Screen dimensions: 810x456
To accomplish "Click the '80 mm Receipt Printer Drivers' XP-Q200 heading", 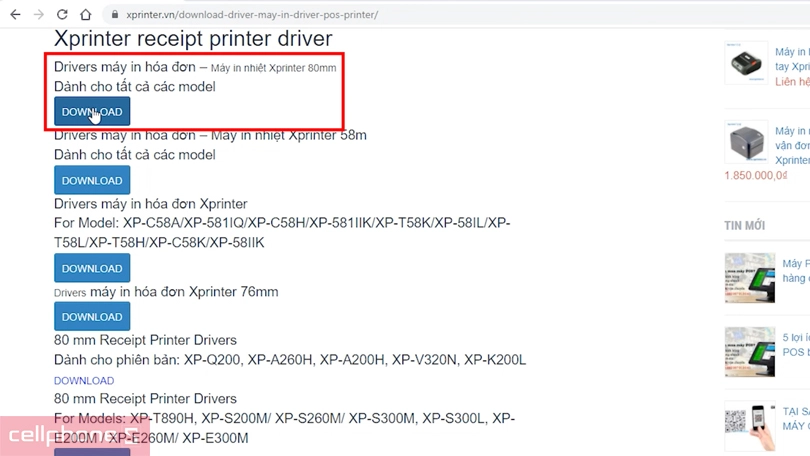I will (145, 340).
